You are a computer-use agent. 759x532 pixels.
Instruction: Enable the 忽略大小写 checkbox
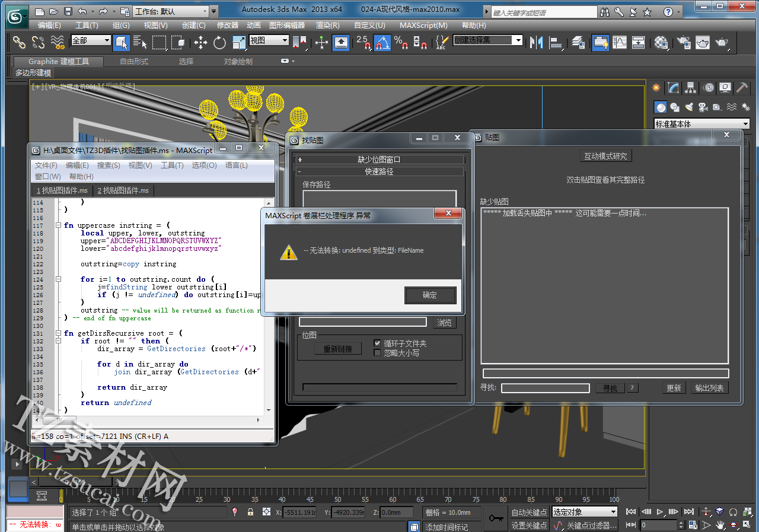click(377, 352)
